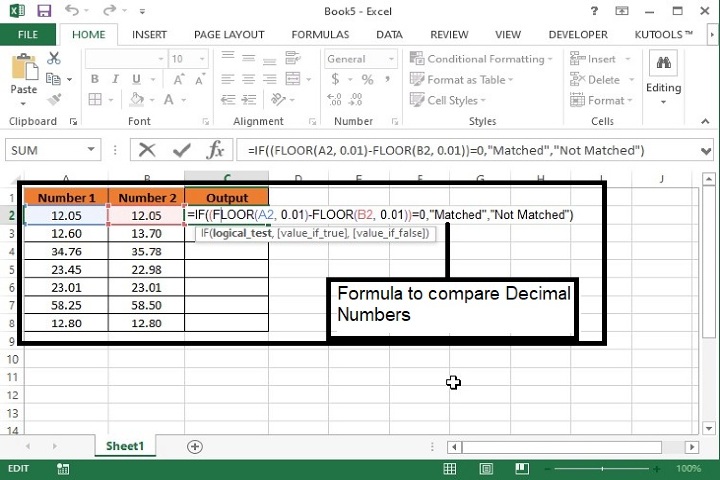720x480 pixels.
Task: Click the Merge & Center icon
Action: coord(293,79)
